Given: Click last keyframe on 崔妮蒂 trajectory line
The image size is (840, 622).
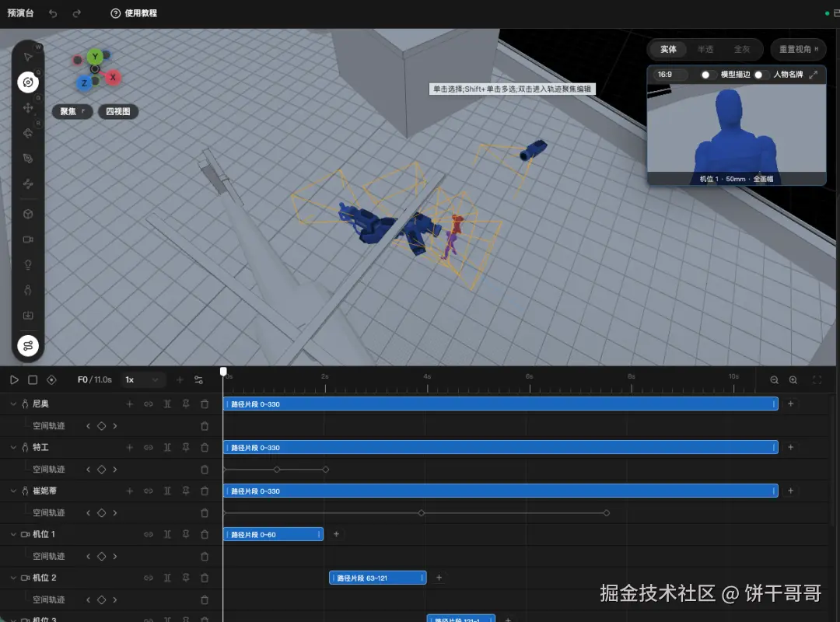Looking at the screenshot, I should tap(607, 512).
